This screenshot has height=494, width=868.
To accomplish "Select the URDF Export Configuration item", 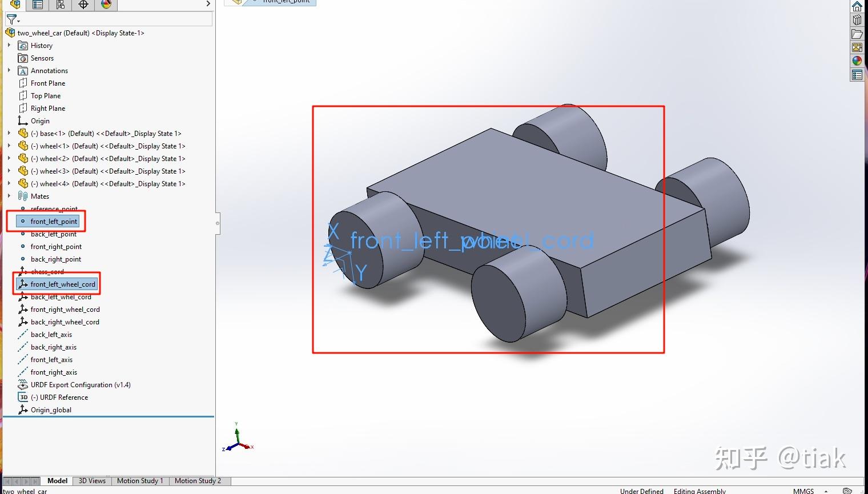I will pyautogui.click(x=80, y=384).
